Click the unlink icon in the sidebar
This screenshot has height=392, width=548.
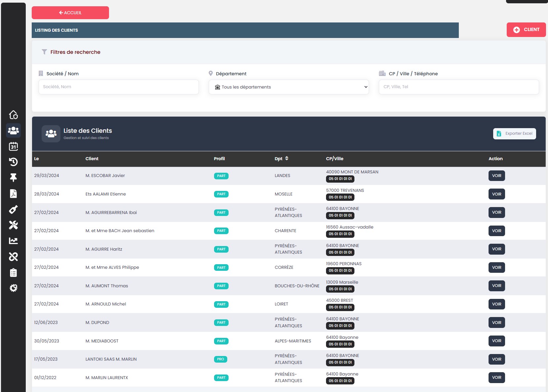13,257
